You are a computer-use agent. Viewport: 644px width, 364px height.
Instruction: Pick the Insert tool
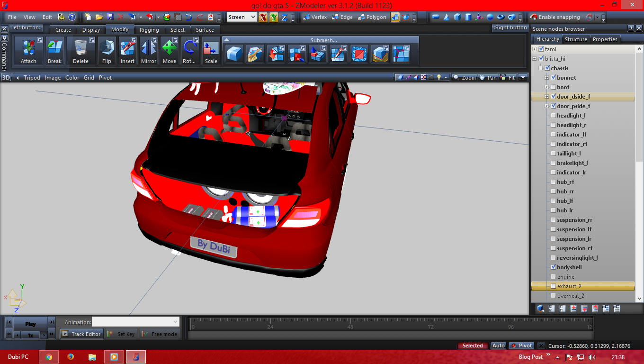(x=127, y=51)
